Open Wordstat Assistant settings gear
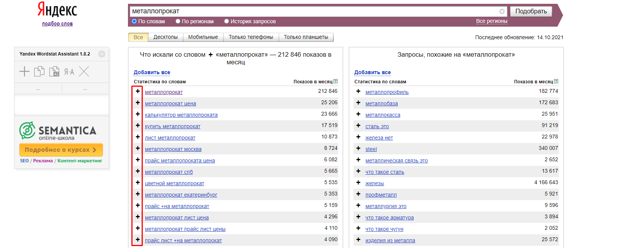The height and width of the screenshot is (248, 644). click(x=101, y=54)
